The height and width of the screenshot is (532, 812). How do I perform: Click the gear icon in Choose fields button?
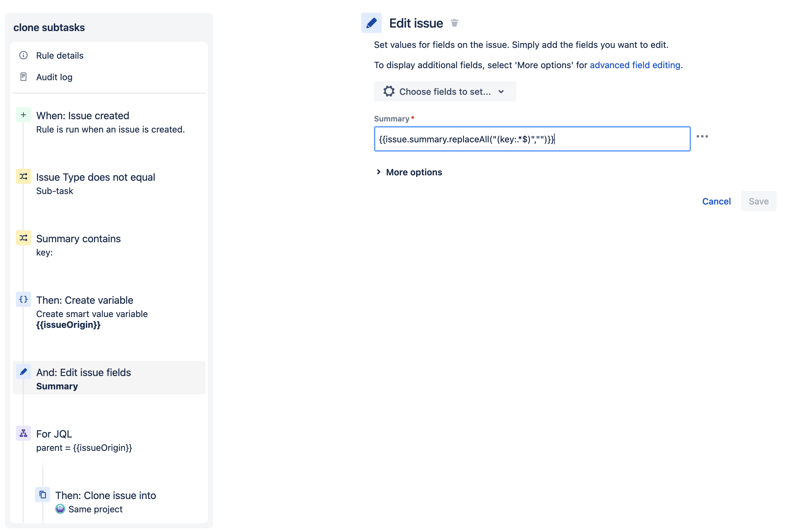pos(389,91)
